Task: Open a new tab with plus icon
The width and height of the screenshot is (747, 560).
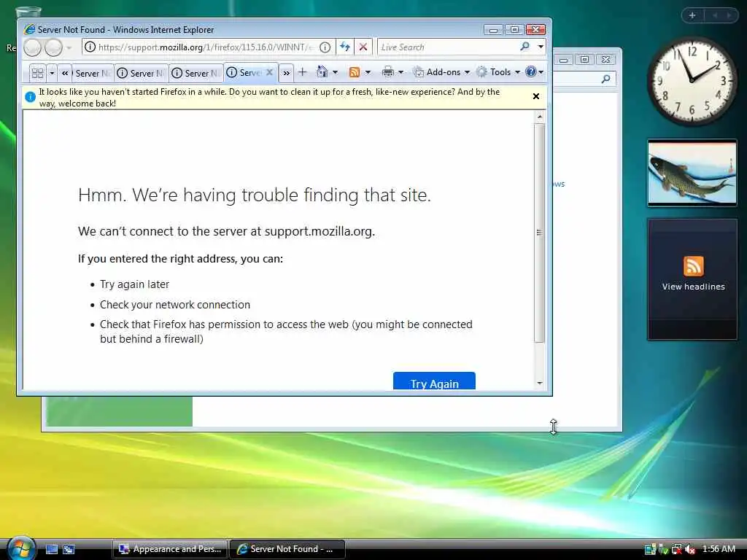Action: tap(302, 72)
